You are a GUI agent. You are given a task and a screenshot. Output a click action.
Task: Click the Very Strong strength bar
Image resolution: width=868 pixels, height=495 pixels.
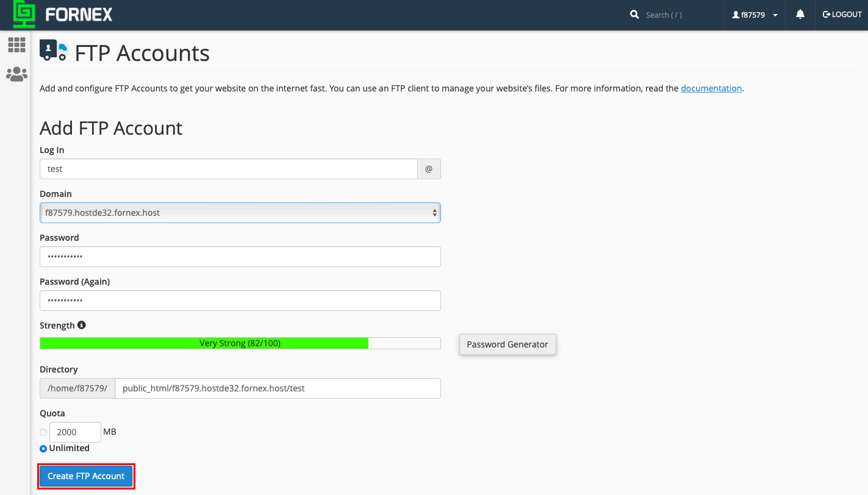(240, 343)
